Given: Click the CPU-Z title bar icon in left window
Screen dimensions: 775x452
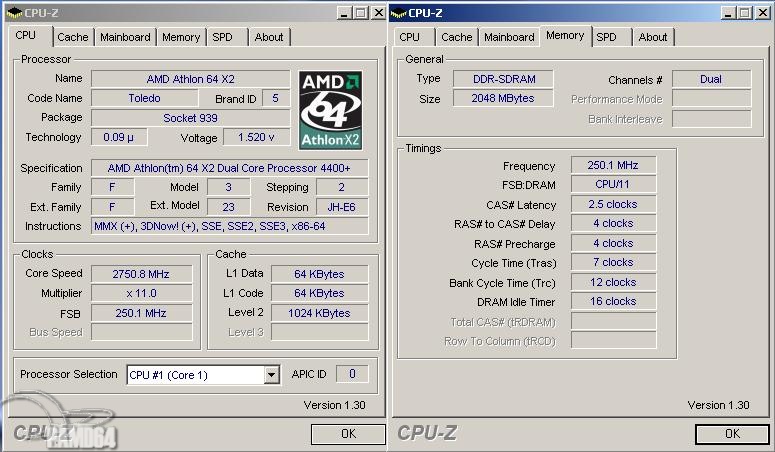Looking at the screenshot, I should [14, 13].
